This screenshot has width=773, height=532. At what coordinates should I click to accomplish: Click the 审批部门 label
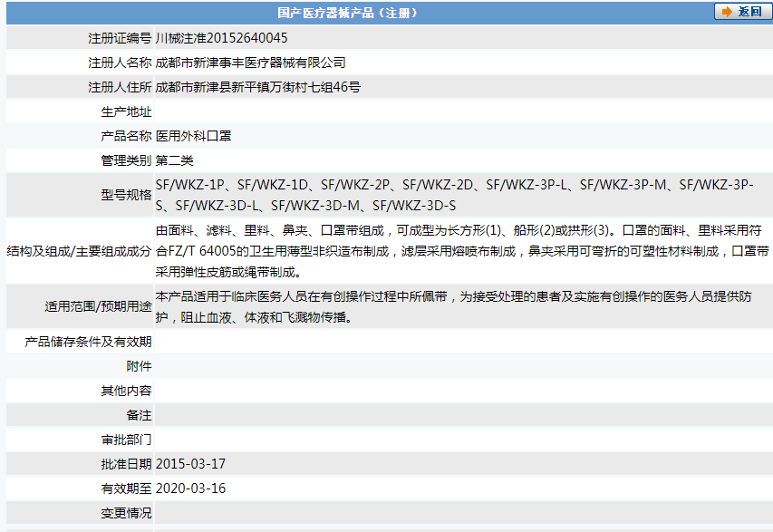pos(126,440)
